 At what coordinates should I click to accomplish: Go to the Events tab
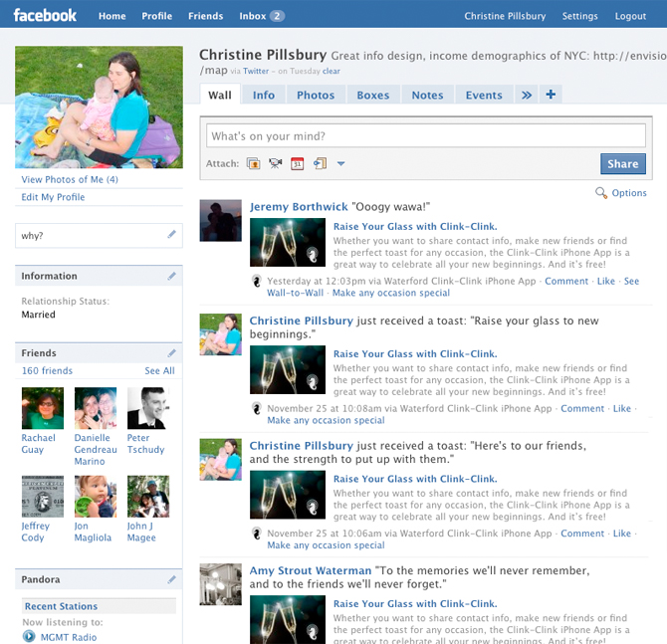(x=484, y=95)
